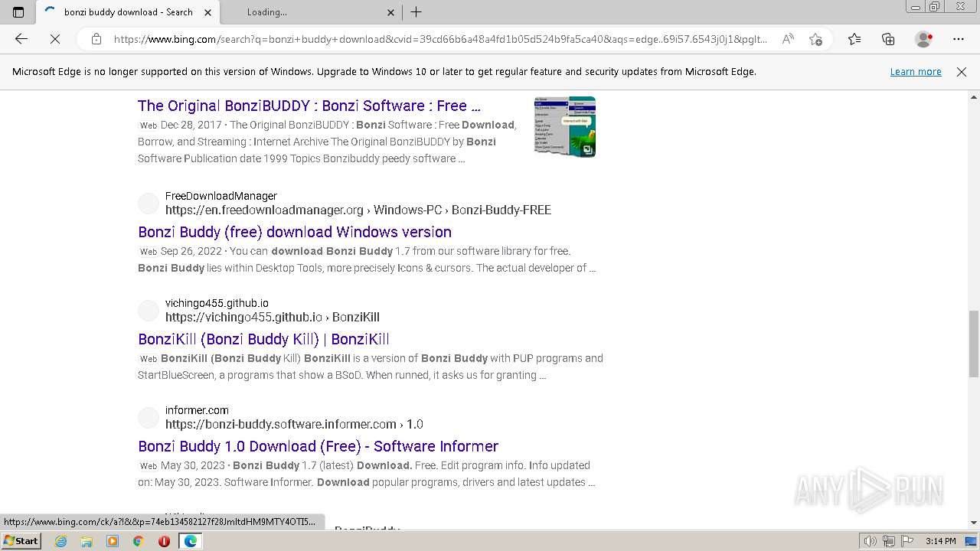
Task: Click the page vertical scrollbar thumb
Action: pos(974,344)
